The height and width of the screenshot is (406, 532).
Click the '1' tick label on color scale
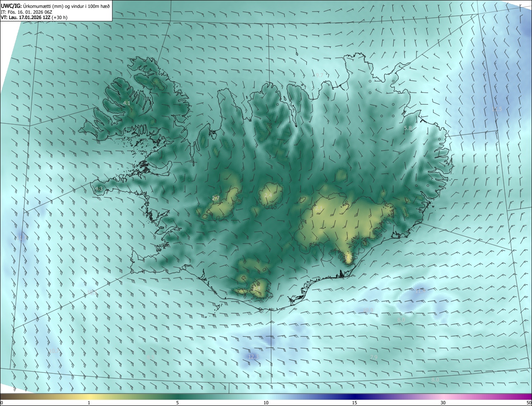[x=89, y=403]
